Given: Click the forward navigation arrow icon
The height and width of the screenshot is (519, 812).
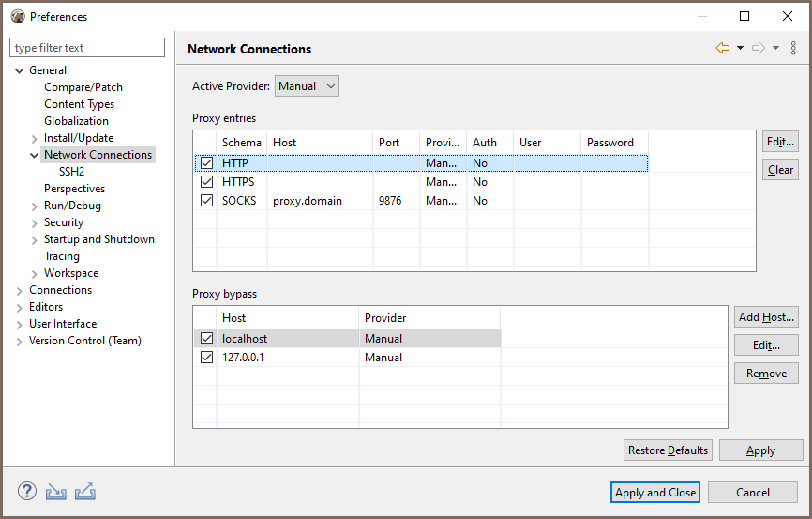Looking at the screenshot, I should coord(759,48).
